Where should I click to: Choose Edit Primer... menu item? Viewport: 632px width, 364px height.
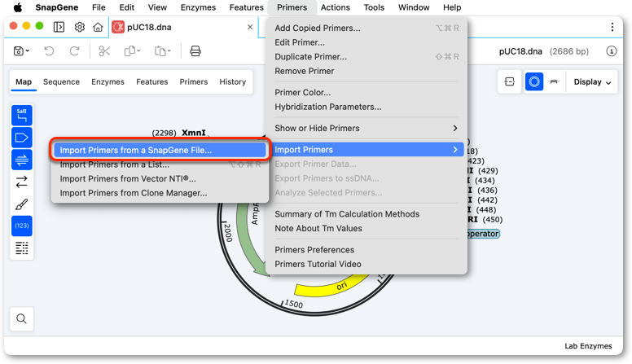click(x=366, y=42)
